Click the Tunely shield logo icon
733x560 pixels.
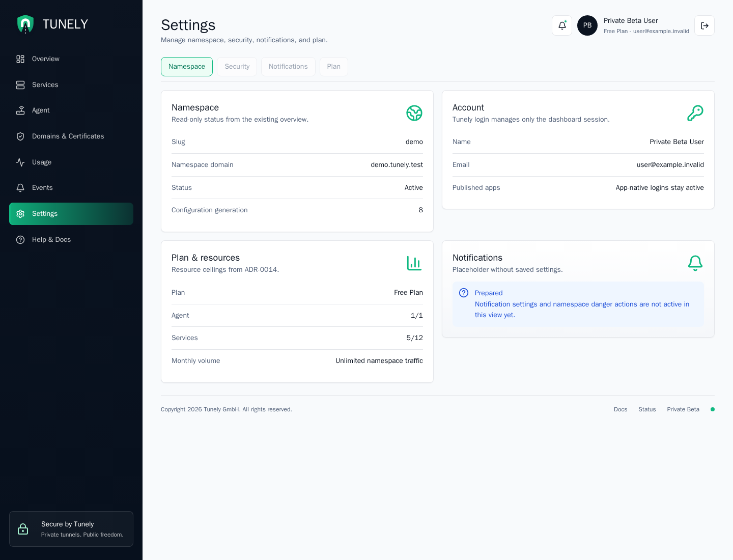[x=25, y=24]
